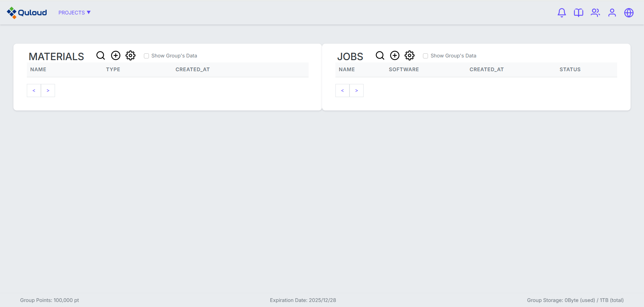Click the Jobs STATUS column header
The height and width of the screenshot is (307, 644).
(x=570, y=70)
